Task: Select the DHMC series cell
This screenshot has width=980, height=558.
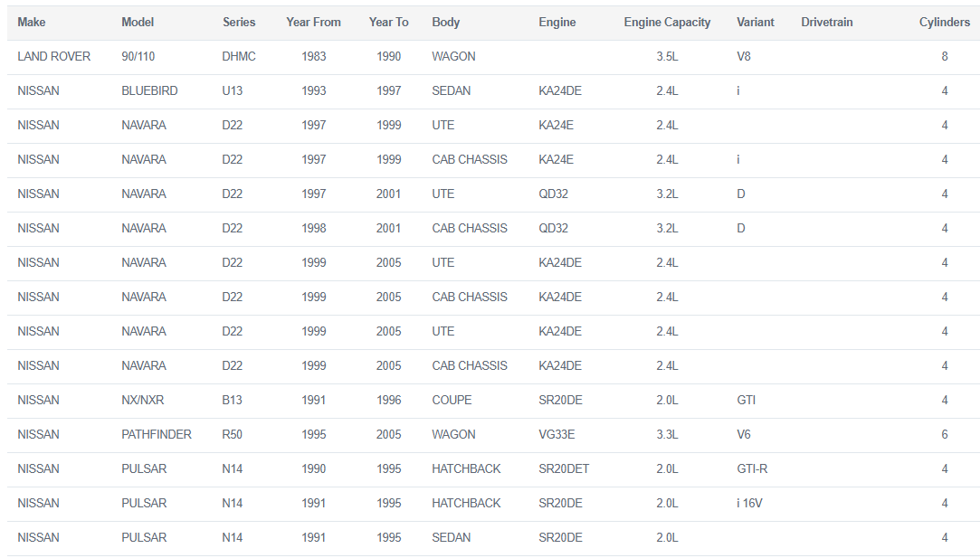Action: [239, 56]
